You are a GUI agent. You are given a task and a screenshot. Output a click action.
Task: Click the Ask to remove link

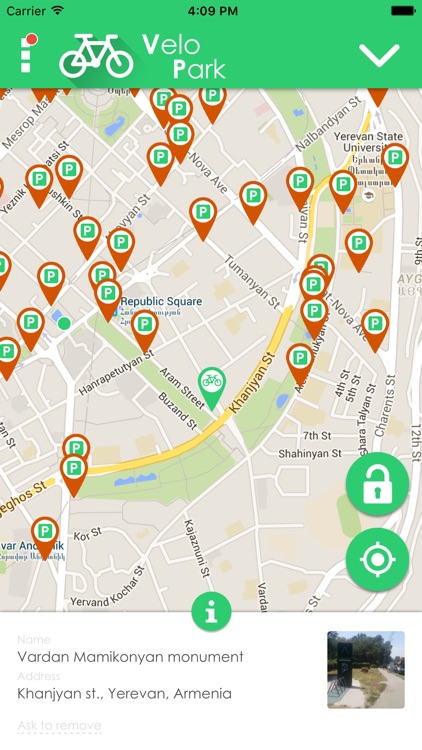pyautogui.click(x=59, y=726)
